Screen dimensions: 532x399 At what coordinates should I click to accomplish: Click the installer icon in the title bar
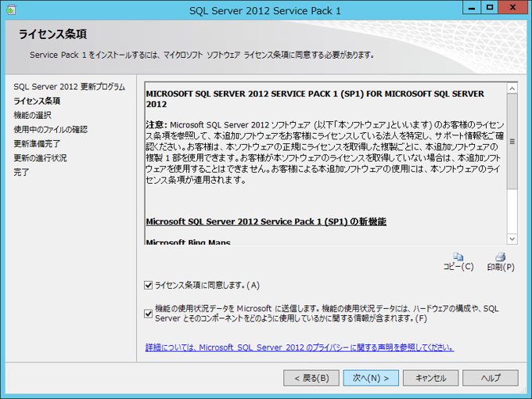[x=11, y=10]
